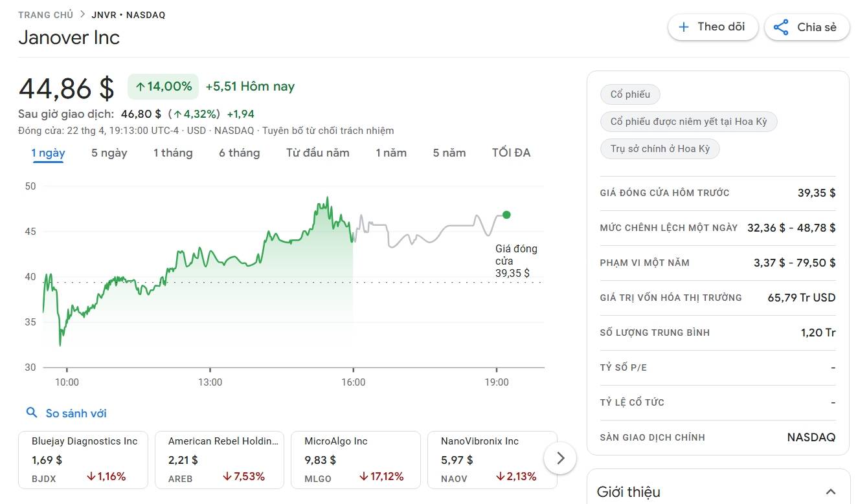The height and width of the screenshot is (504, 858).
Task: Click the NAOV ticker symbol
Action: pos(455,479)
